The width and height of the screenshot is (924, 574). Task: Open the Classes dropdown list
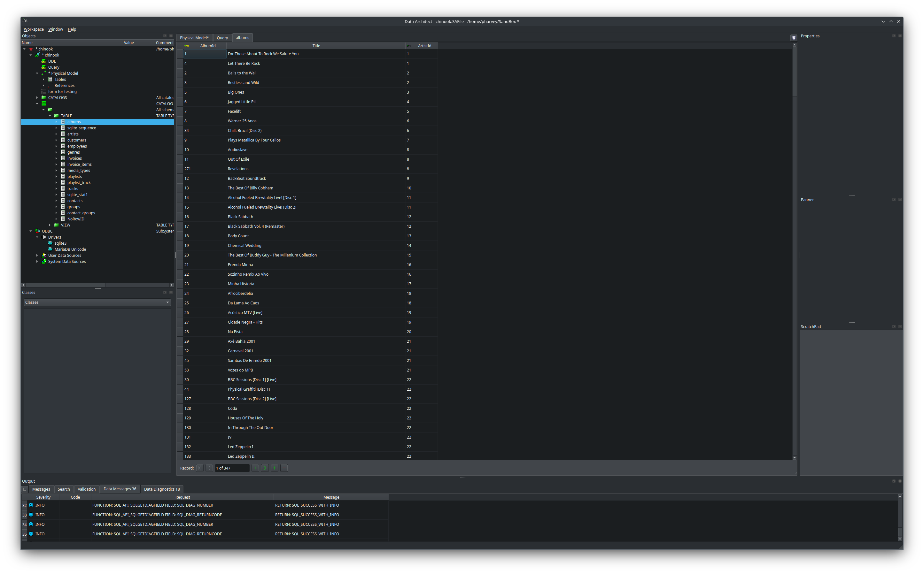pos(167,302)
